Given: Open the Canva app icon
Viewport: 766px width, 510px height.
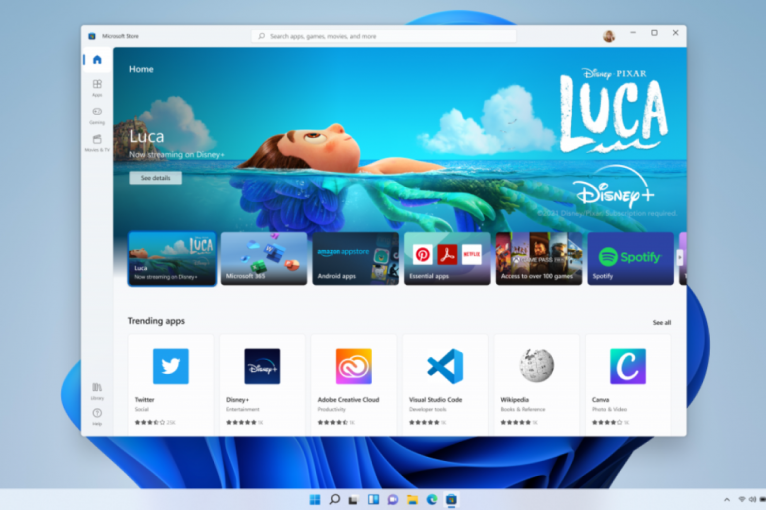Looking at the screenshot, I should (x=628, y=366).
